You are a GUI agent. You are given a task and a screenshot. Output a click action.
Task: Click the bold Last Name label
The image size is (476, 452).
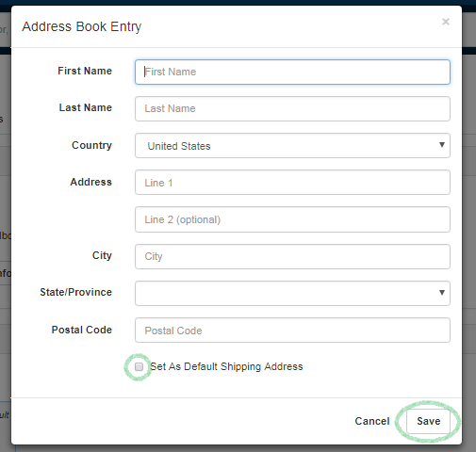point(86,107)
